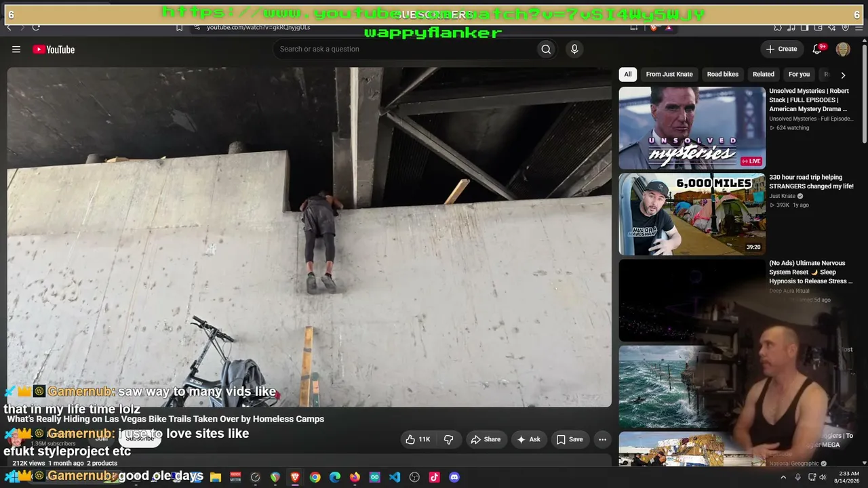The image size is (868, 488).
Task: Select the 'For you' filter chip
Action: [x=800, y=75]
